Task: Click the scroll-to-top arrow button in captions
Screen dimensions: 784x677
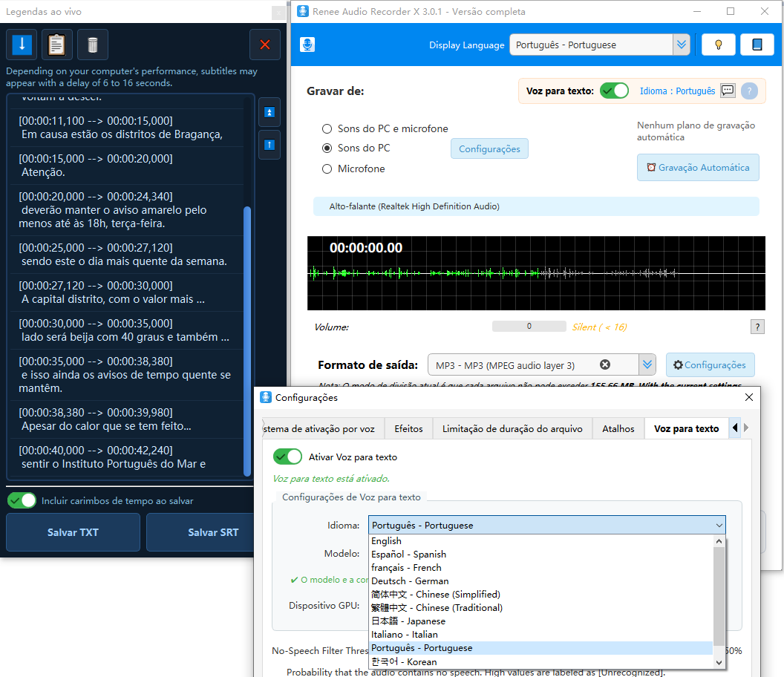Action: pos(269,112)
